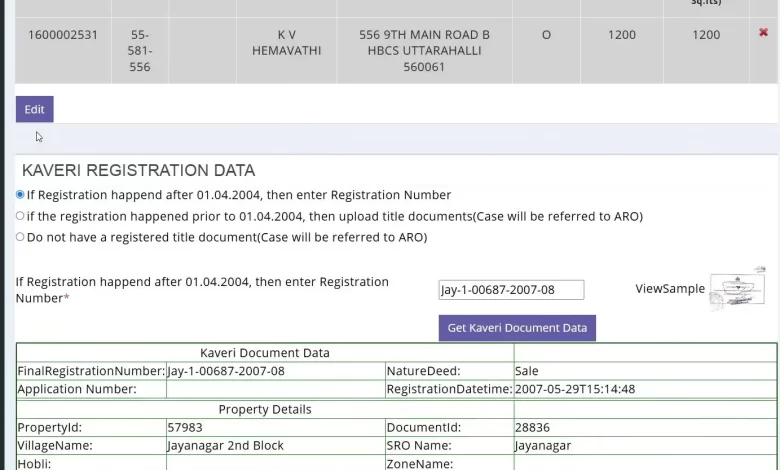Click the Application Number label
The image size is (780, 470).
pyautogui.click(x=77, y=389)
